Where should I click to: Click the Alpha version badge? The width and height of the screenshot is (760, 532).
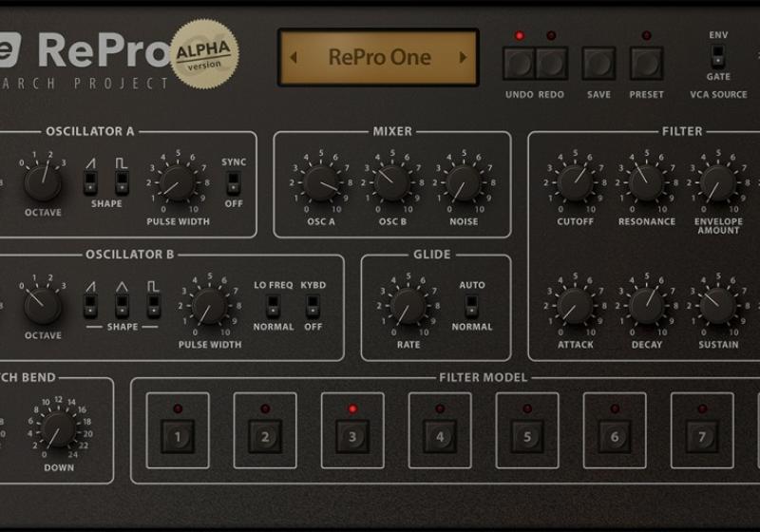[x=204, y=54]
